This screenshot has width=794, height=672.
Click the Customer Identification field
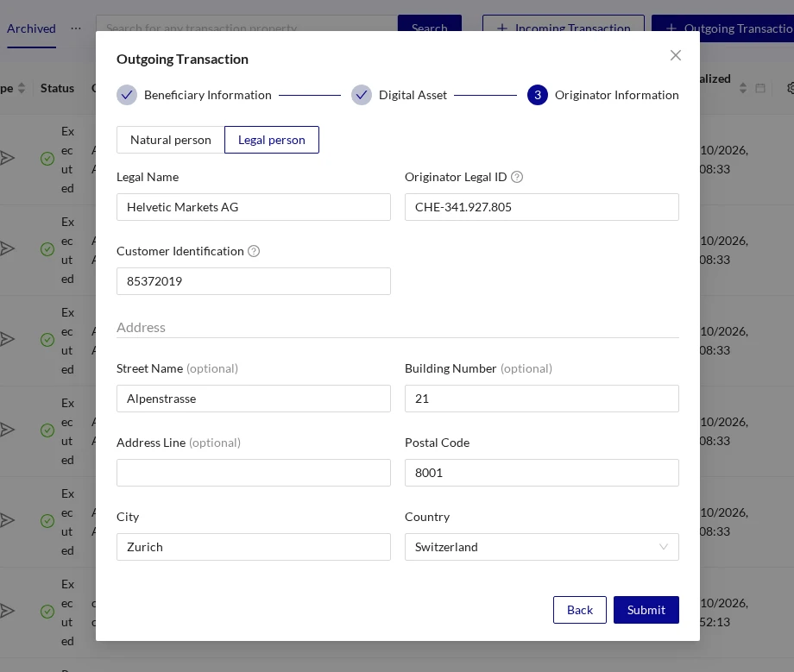[253, 281]
